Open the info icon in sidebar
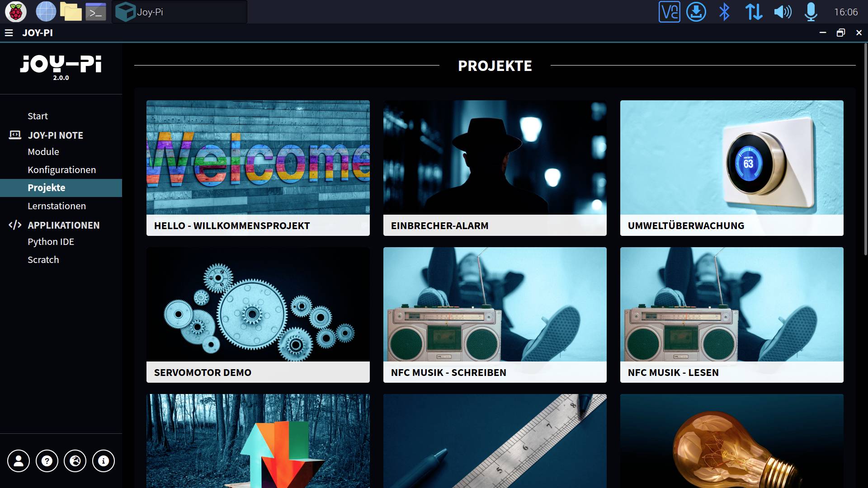Viewport: 868px width, 488px height. click(104, 461)
